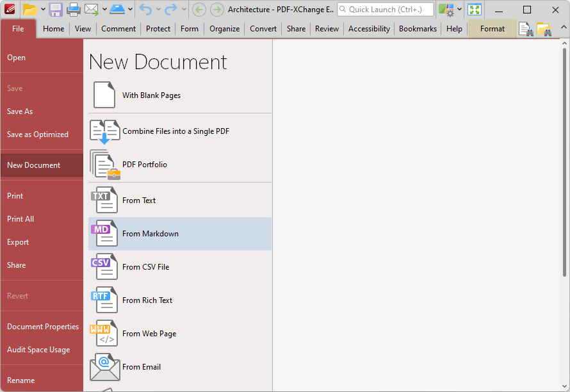Screen dimensions: 570x392
Task: Switch to the Home tab
Action: (x=53, y=29)
